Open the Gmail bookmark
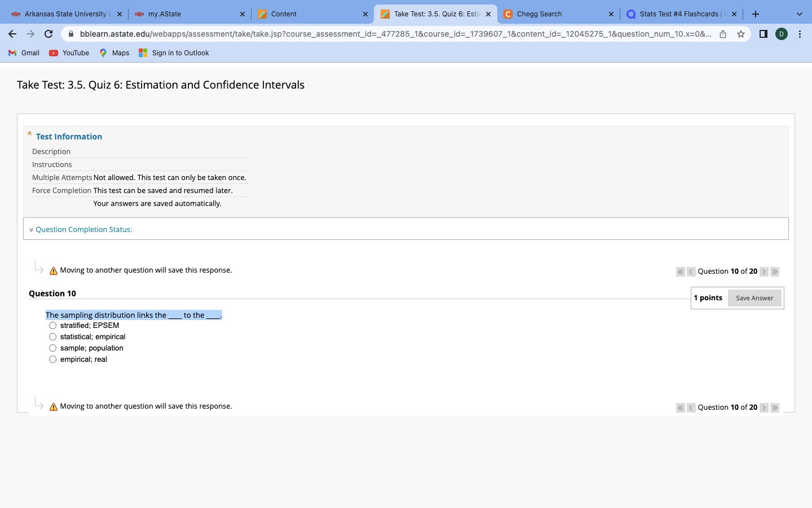The height and width of the screenshot is (508, 812). 24,53
